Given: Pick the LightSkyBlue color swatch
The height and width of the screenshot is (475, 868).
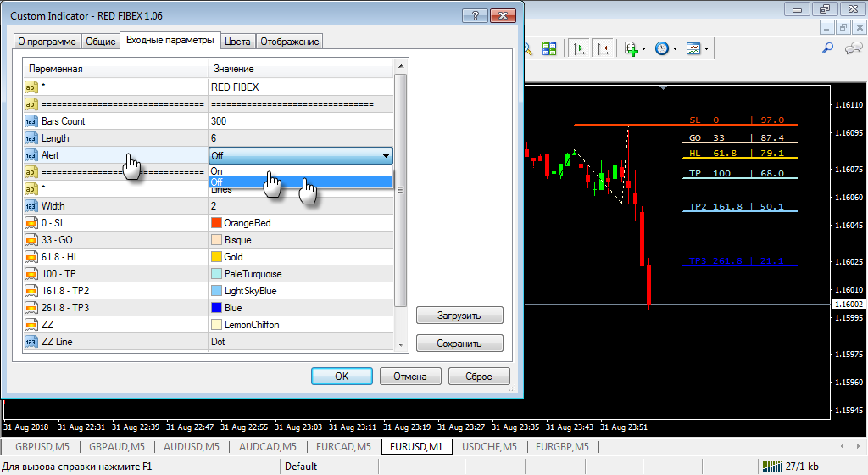Looking at the screenshot, I should coord(216,291).
